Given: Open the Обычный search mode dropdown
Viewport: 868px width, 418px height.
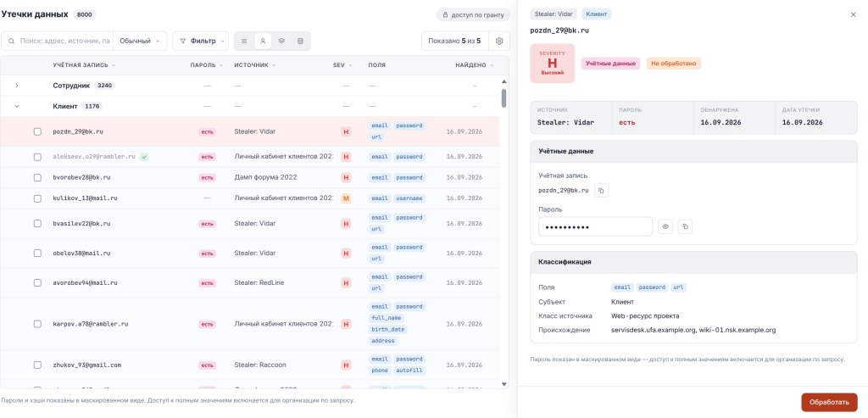Looking at the screenshot, I should click(x=140, y=41).
